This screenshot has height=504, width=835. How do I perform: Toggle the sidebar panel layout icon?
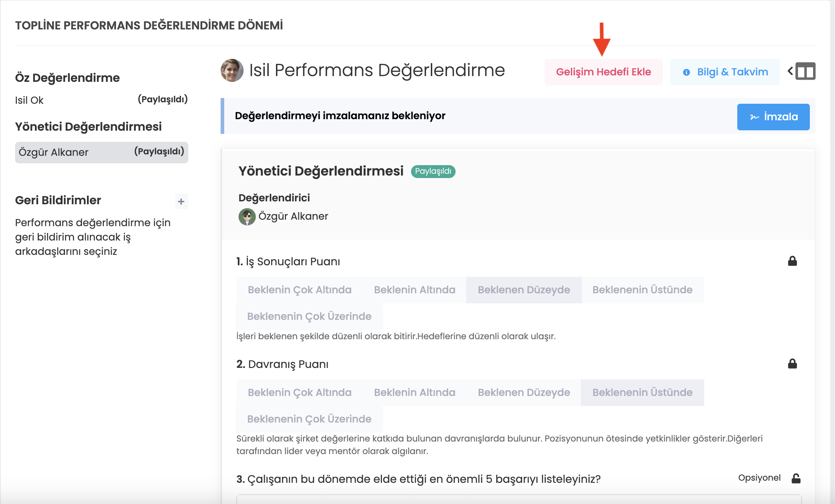[806, 71]
